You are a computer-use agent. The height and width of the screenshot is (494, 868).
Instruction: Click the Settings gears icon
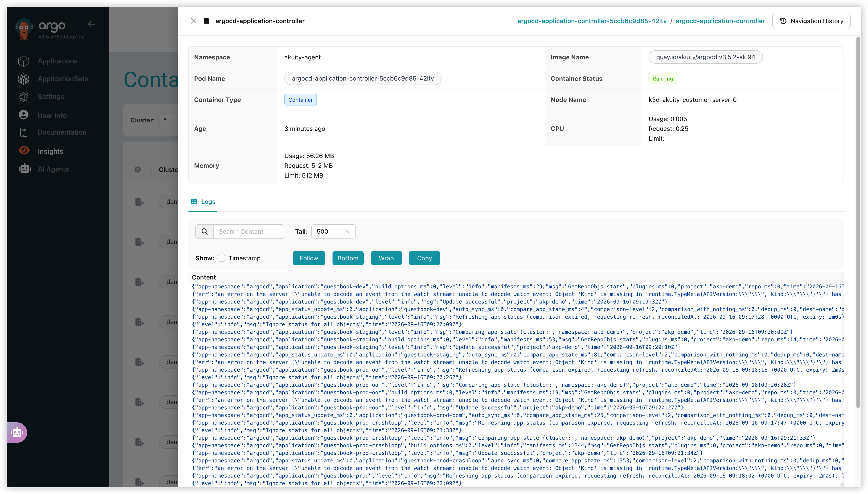coord(24,97)
